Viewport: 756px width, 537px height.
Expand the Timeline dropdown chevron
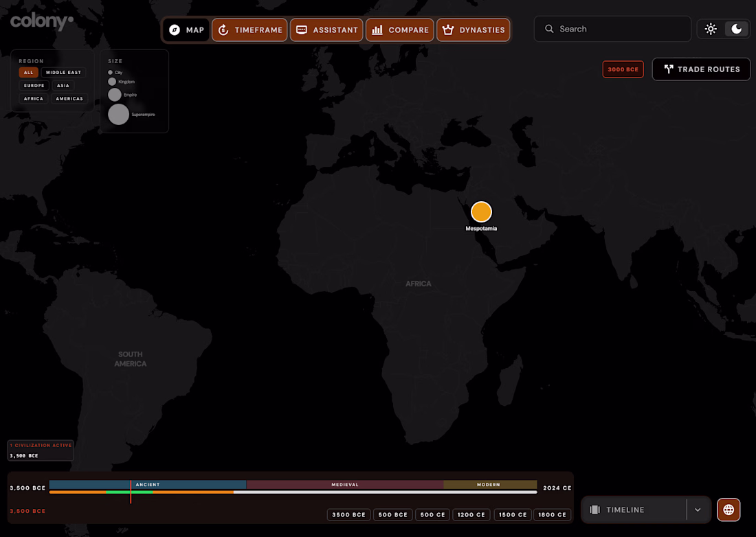(698, 510)
